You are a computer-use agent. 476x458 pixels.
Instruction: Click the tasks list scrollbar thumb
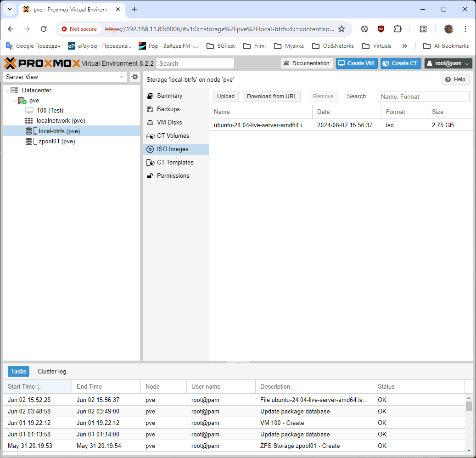pos(469,406)
